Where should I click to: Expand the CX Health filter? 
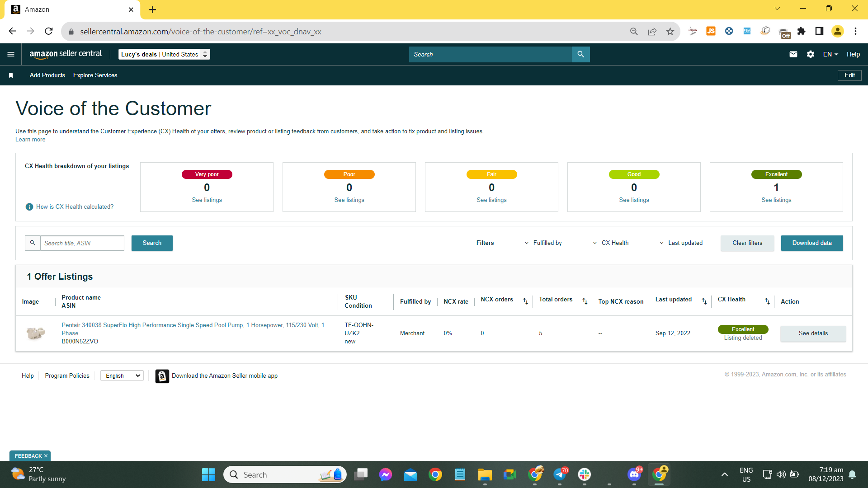pyautogui.click(x=610, y=243)
